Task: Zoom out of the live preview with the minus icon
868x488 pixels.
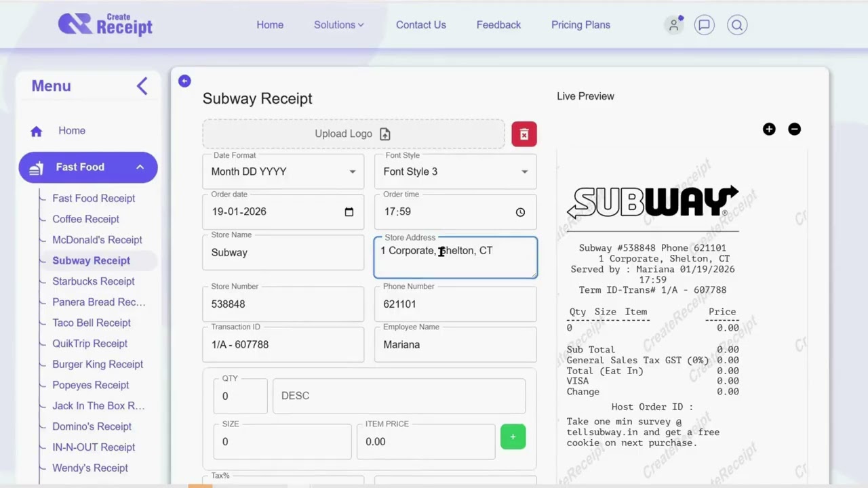Action: 794,129
